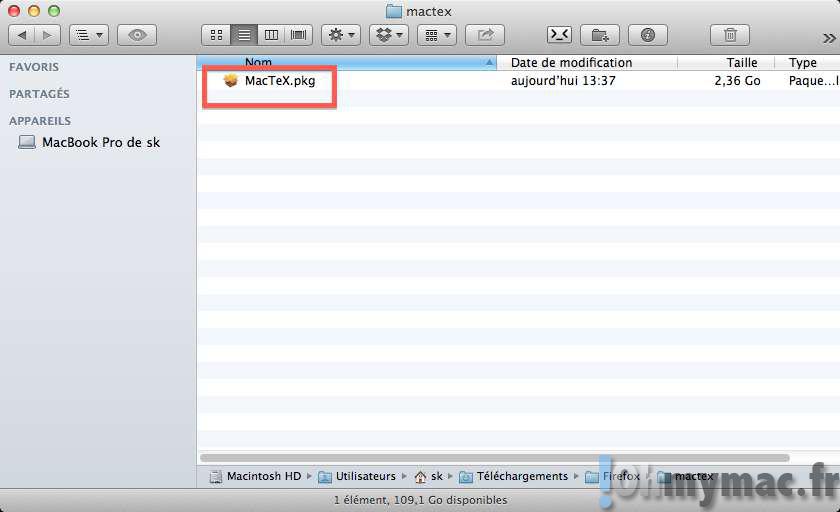
Task: Click Utilisateurs in the path bar
Action: [357, 476]
